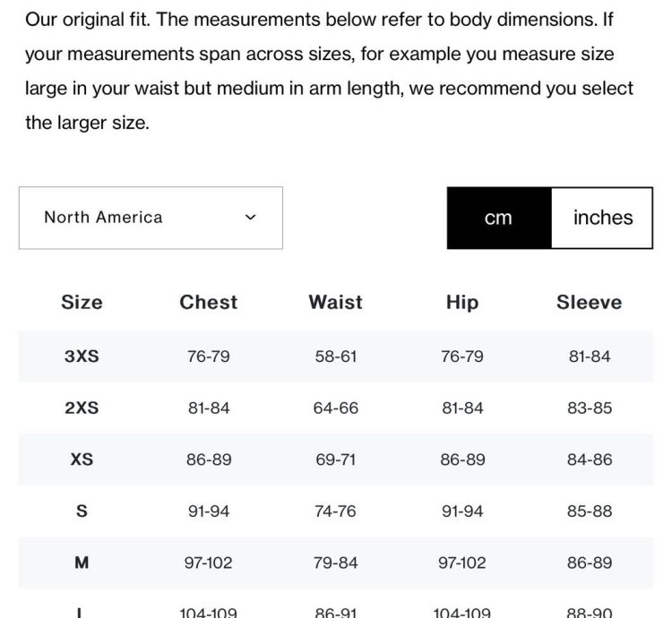Select the 2XS size row label
Viewport: 672px width, 618px height.
coord(82,408)
